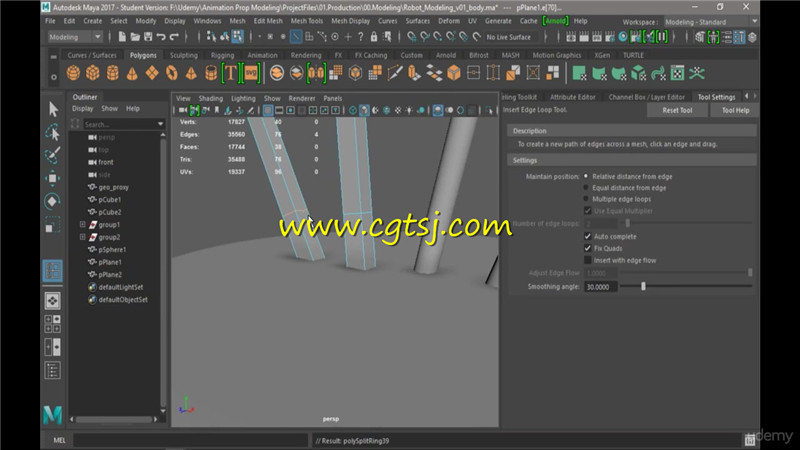Screen dimensions: 800x450
Task: Create a polygon cylinder from shelf
Action: point(113,73)
